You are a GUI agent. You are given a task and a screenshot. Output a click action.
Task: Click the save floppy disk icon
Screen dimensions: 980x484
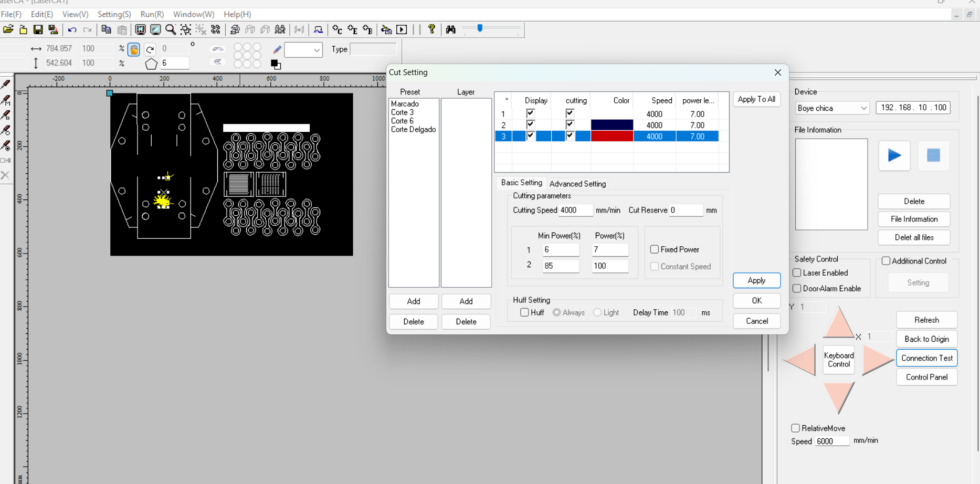(38, 29)
